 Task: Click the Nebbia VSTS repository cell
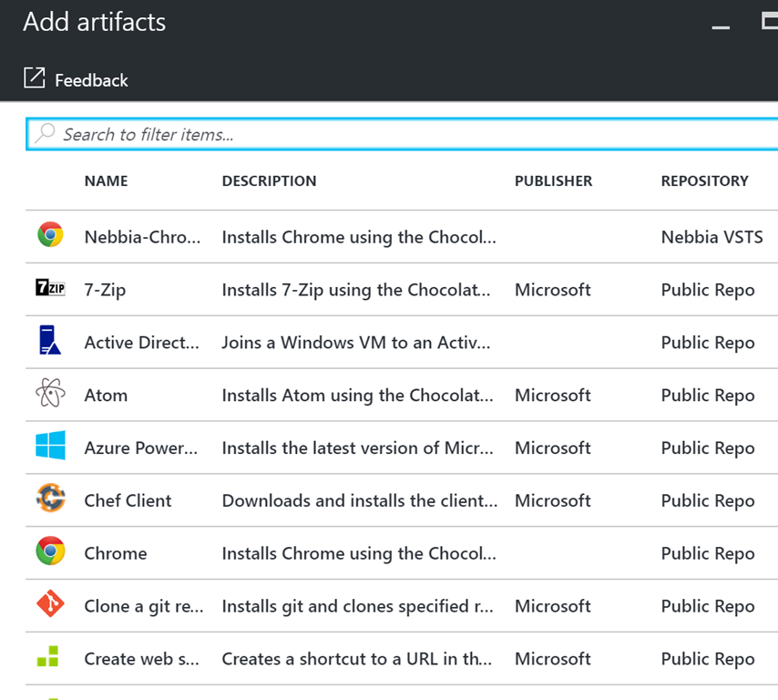coord(712,237)
